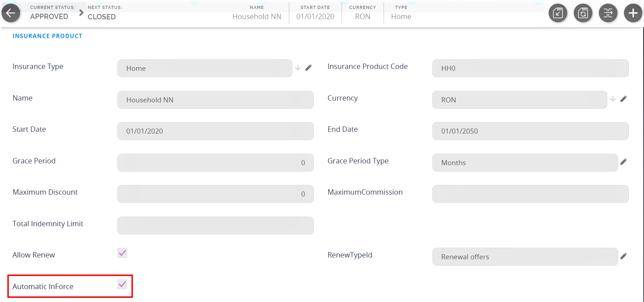644x302 pixels.
Task: Open the status transition shuffle icon
Action: pyautogui.click(x=608, y=13)
